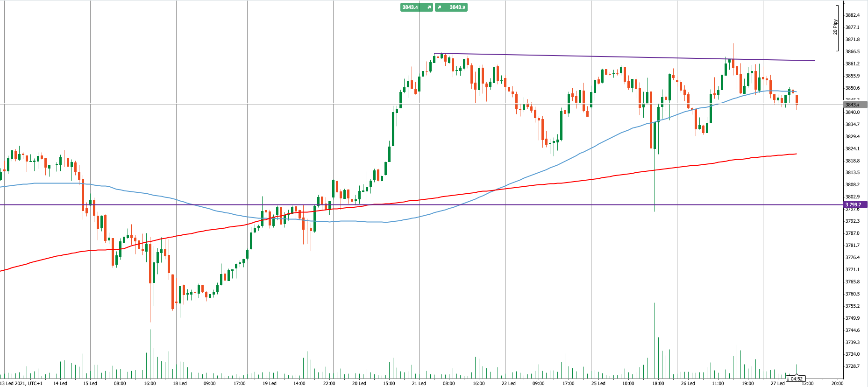Click the gray 3843.4 current price tag
The height and width of the screenshot is (387, 868).
click(855, 105)
